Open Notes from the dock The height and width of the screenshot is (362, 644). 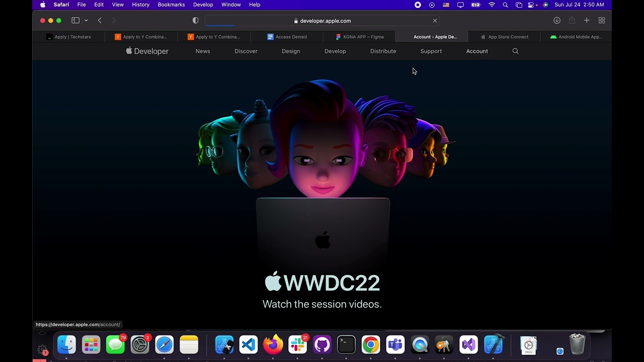point(189,345)
